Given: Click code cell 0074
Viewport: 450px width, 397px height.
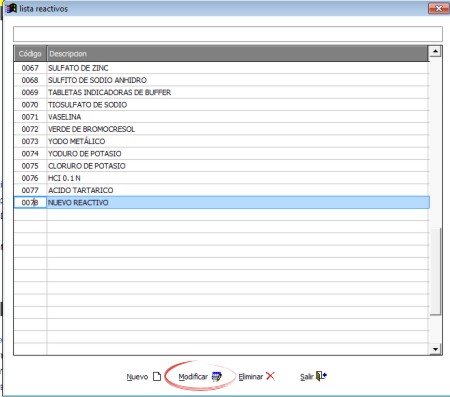Looking at the screenshot, I should tap(30, 154).
